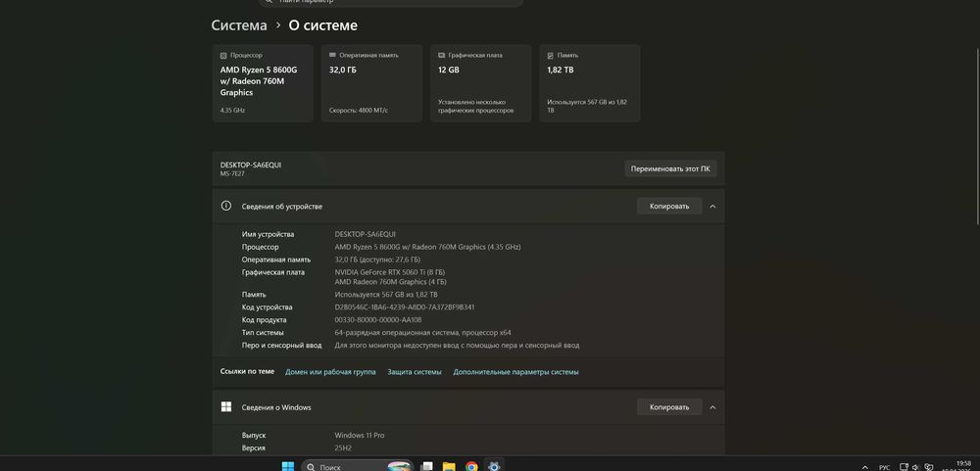
Task: Click the Скорость: 4800 МТ/с text
Action: tap(358, 111)
